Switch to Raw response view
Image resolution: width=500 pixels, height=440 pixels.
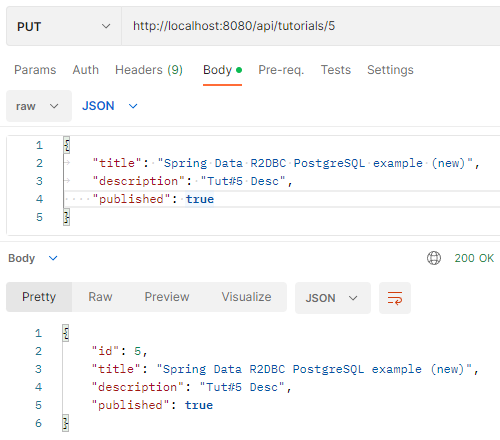pos(100,297)
